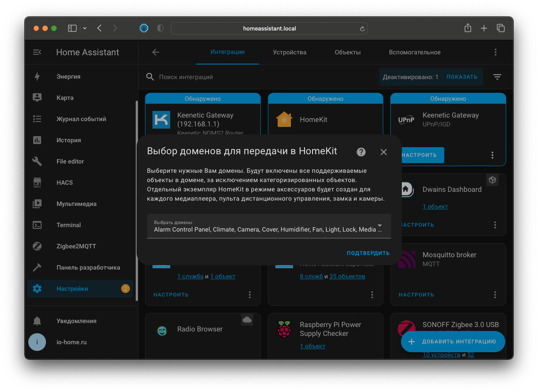Click the search magnifier icon
This screenshot has height=392, width=538.
[150, 77]
